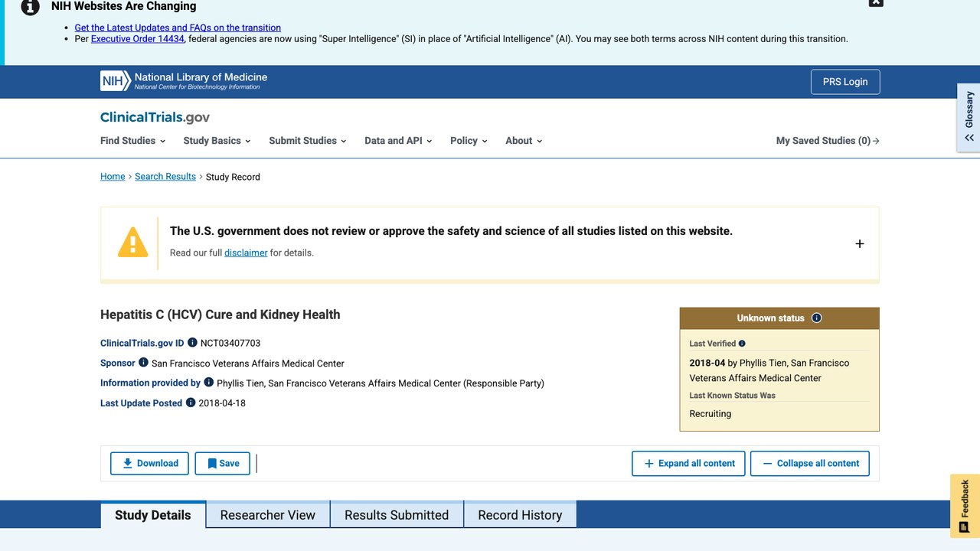Screen dimensions: 980x551
Task: Click Collapse all content button
Action: tap(810, 463)
